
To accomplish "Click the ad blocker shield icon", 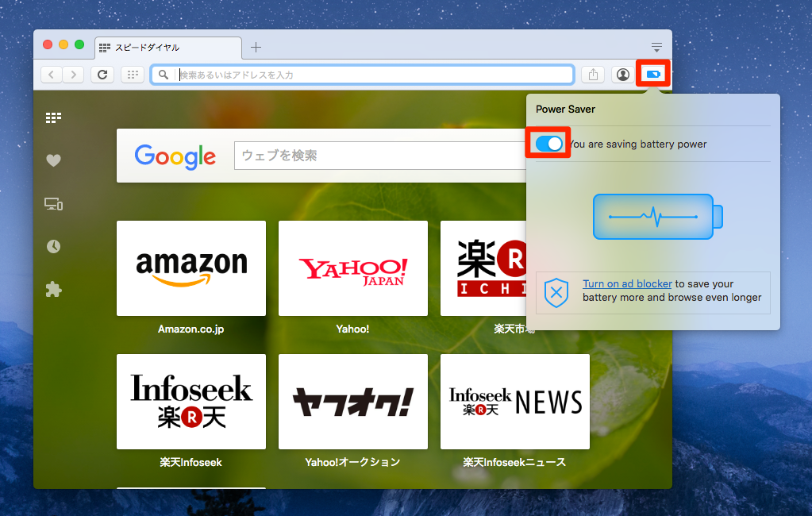I will 556,293.
